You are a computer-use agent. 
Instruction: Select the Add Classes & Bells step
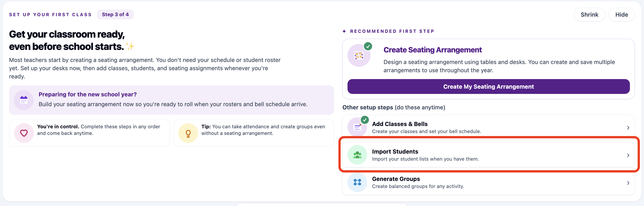click(488, 127)
